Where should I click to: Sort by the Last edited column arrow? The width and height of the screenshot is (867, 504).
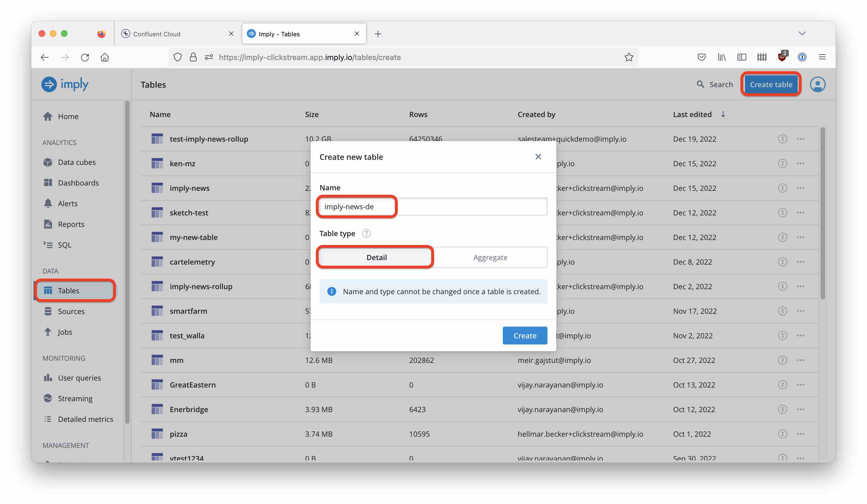(723, 114)
